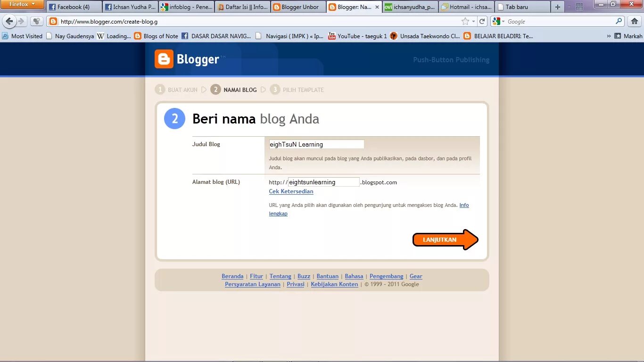Image resolution: width=644 pixels, height=362 pixels.
Task: Open the Fitur footer link
Action: click(256, 276)
